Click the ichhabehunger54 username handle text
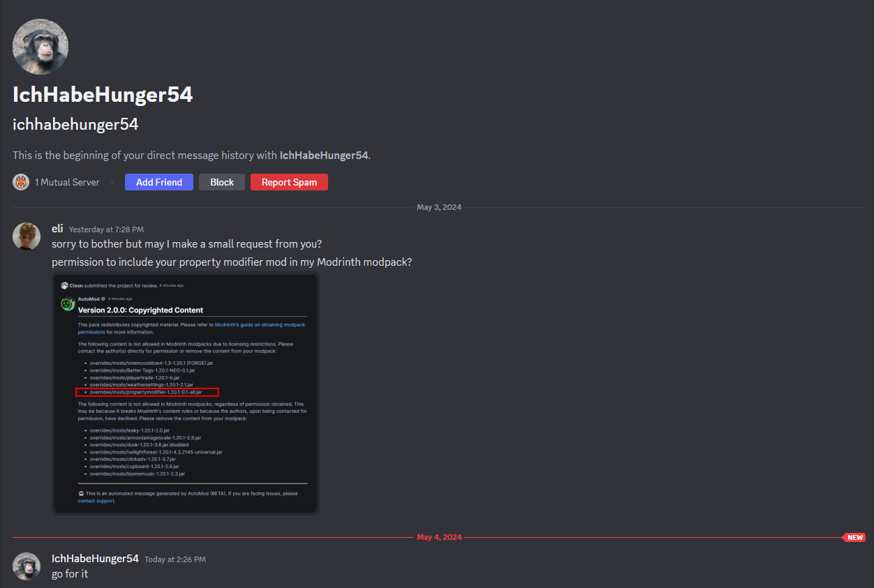Image resolution: width=874 pixels, height=588 pixels. [75, 124]
